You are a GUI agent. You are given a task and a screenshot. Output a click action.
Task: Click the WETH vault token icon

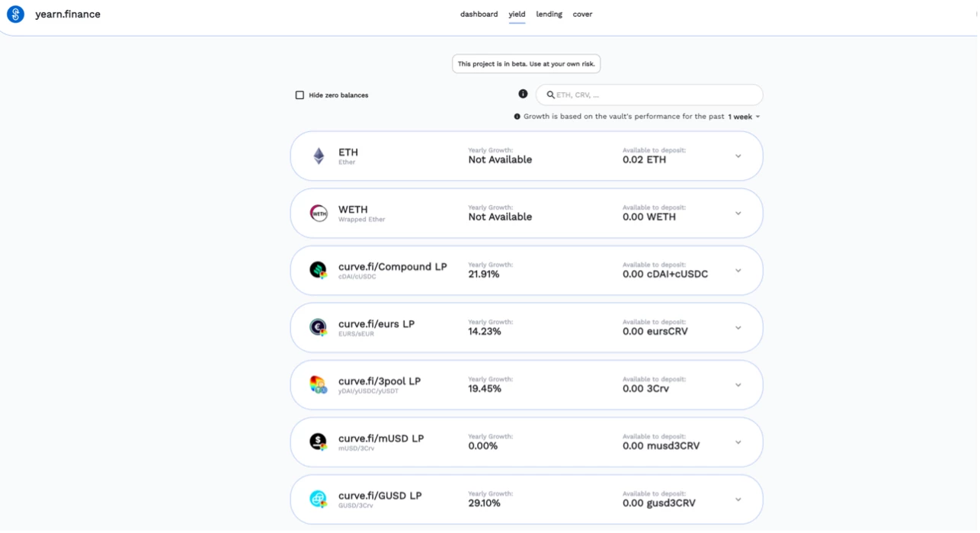pyautogui.click(x=319, y=214)
